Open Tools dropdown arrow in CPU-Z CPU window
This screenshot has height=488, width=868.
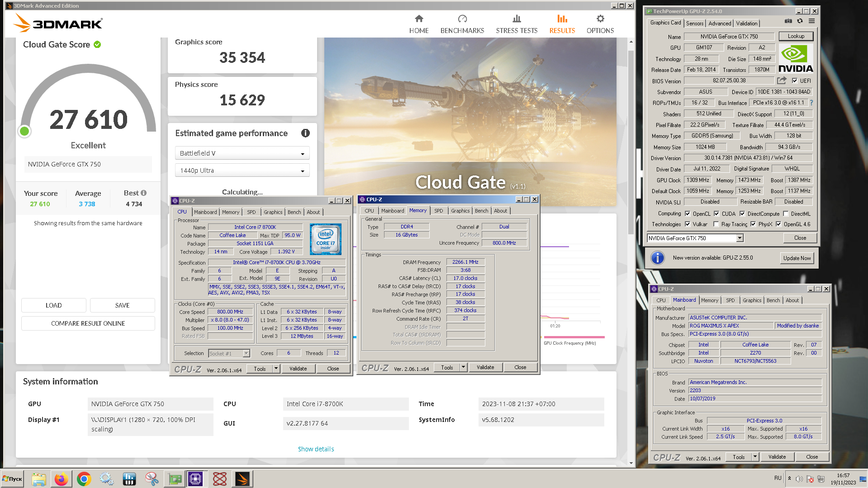point(276,369)
